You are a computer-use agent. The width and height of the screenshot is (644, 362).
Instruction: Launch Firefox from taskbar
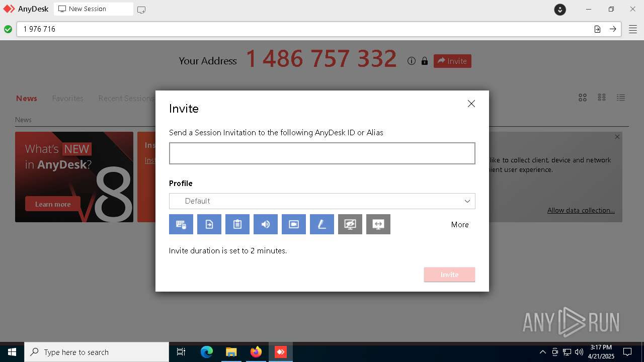tap(256, 352)
